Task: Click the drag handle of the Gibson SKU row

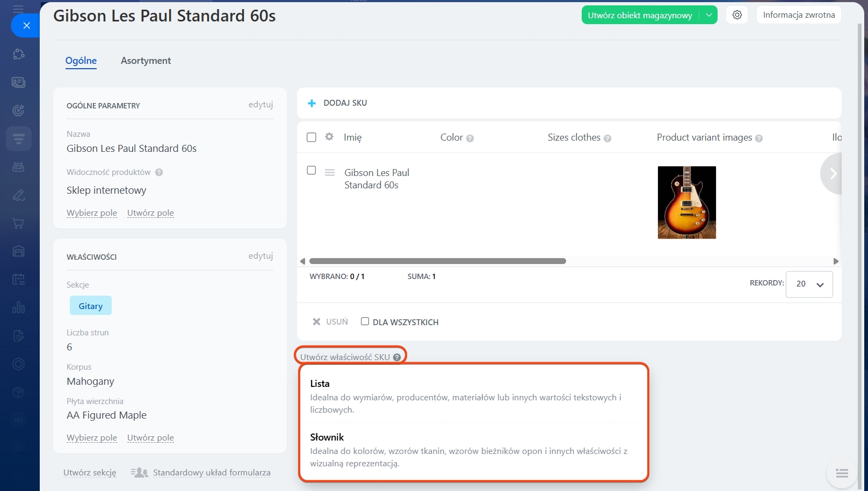Action: (x=330, y=173)
